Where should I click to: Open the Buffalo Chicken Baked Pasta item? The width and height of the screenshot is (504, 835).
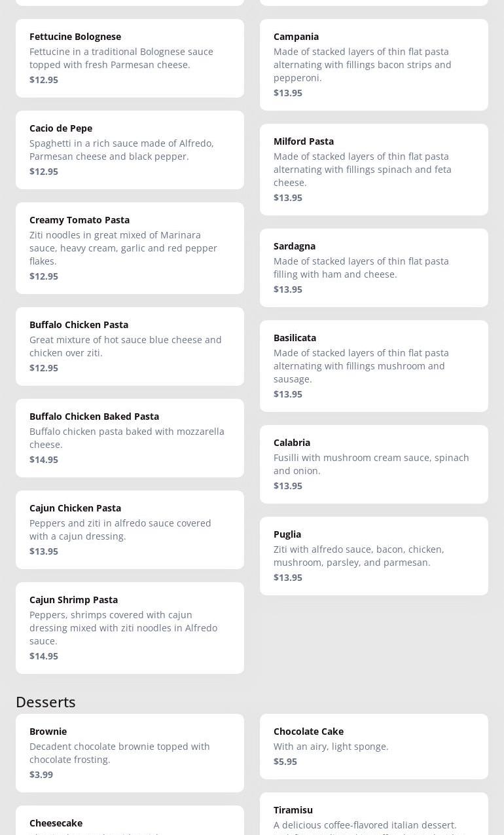(x=130, y=438)
